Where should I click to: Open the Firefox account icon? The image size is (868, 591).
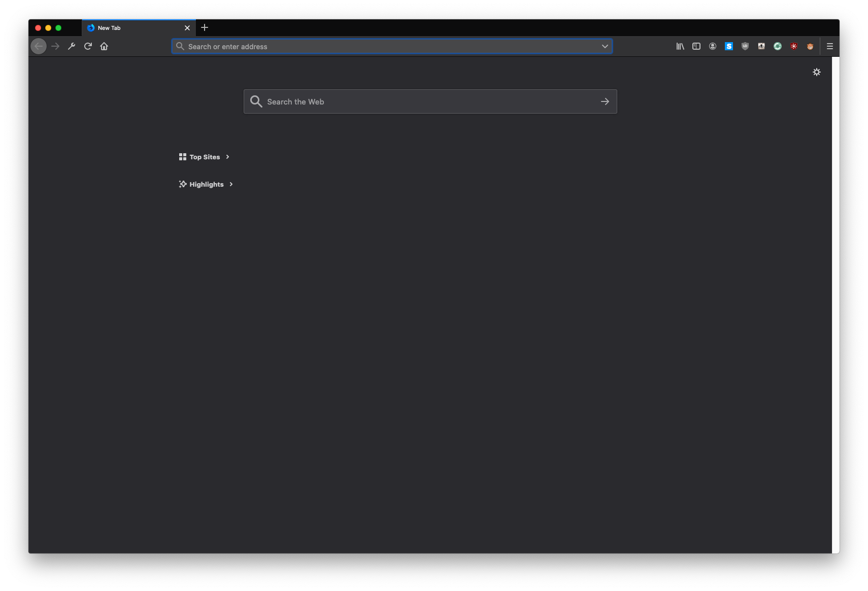[x=713, y=46]
